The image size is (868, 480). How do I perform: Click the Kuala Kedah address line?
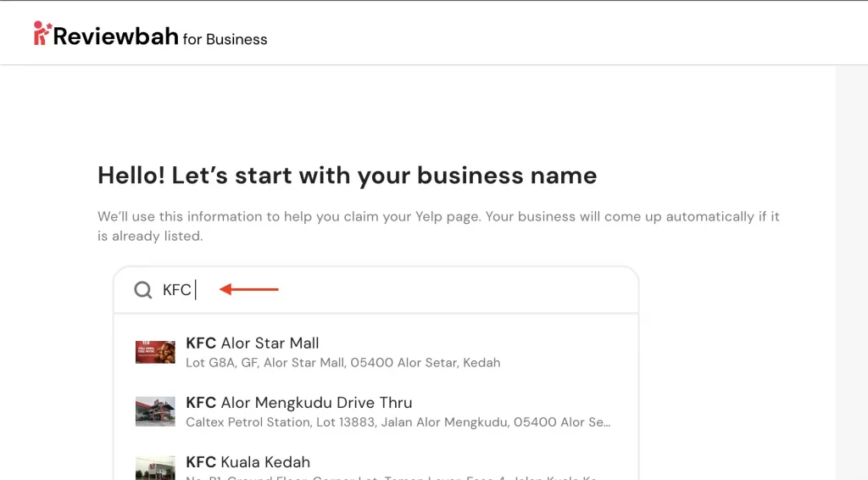390,477
